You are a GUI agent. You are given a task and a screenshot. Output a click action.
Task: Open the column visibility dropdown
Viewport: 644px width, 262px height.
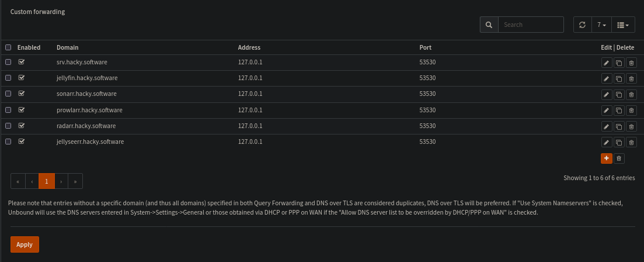coord(623,25)
